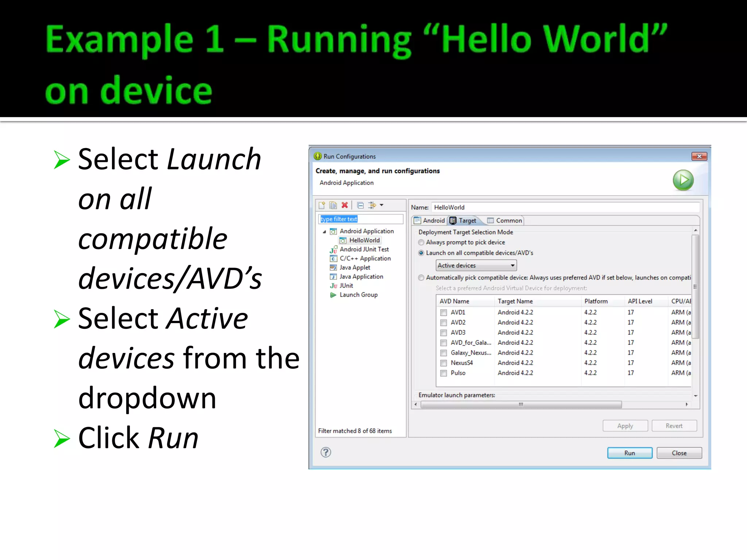Click the red Delete configuration icon
Image resolution: width=747 pixels, height=560 pixels.
[x=345, y=205]
